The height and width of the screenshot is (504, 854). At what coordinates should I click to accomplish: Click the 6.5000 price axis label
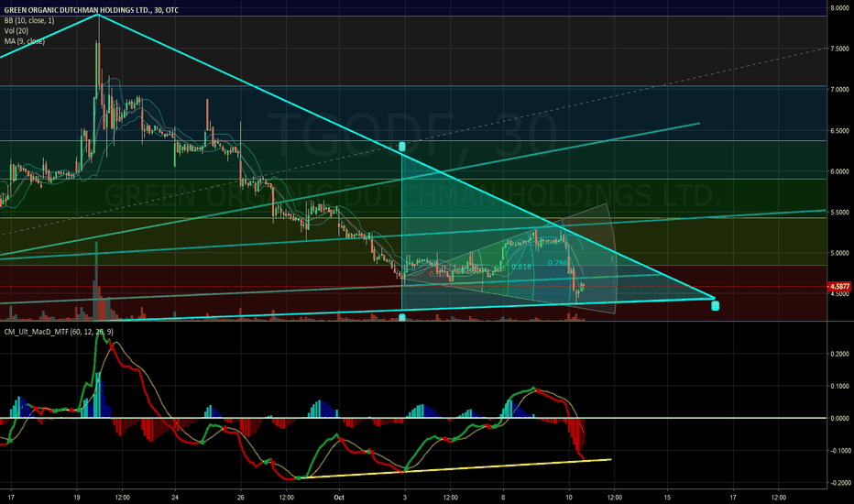[x=840, y=131]
